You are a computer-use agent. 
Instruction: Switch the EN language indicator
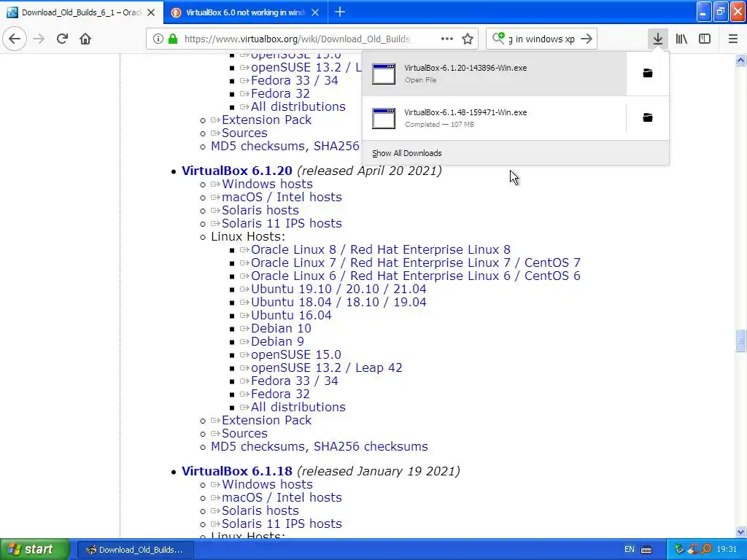point(630,550)
